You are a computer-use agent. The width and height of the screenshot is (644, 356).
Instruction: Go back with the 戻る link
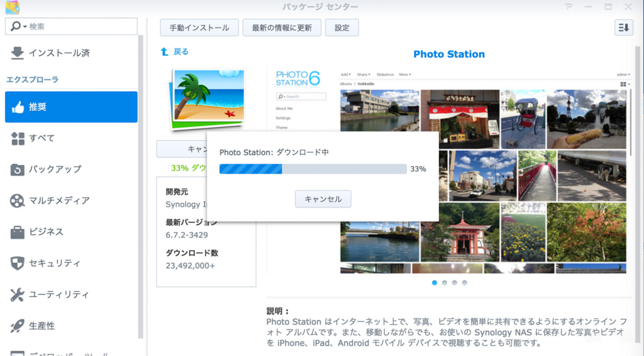[x=180, y=52]
